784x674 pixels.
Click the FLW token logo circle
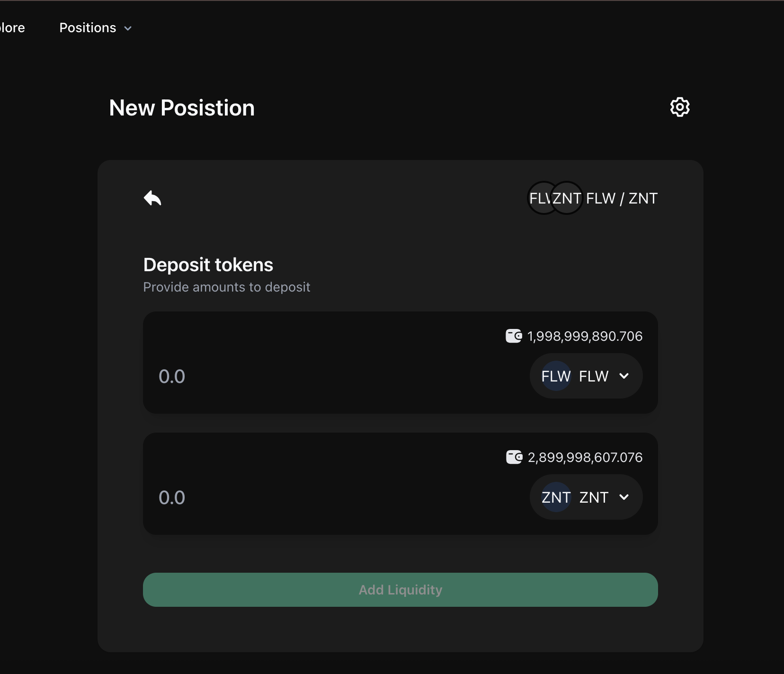coord(556,376)
